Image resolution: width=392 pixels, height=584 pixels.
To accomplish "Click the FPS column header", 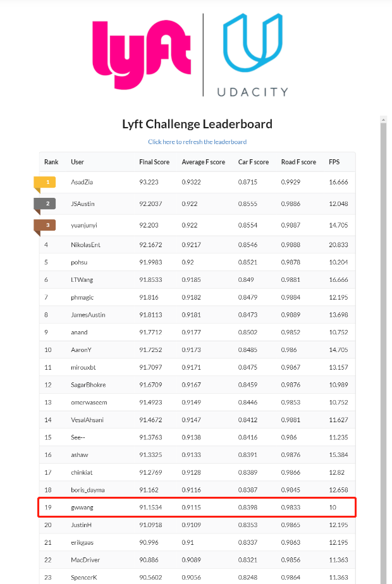I will click(x=334, y=162).
